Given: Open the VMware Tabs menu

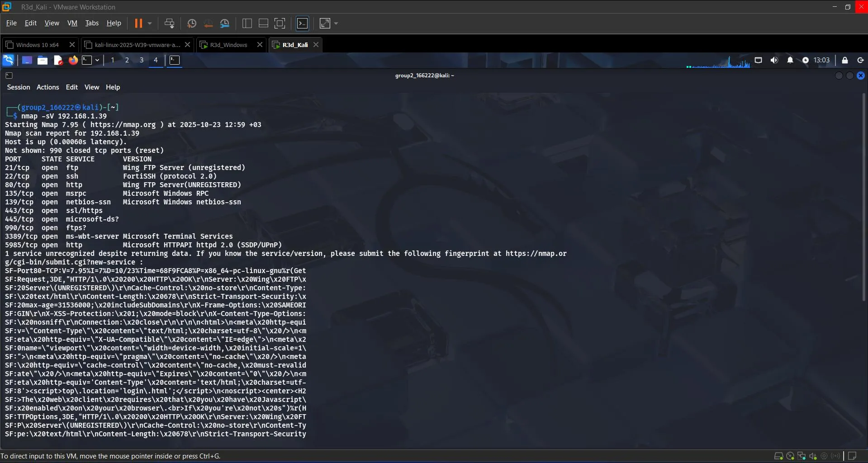Looking at the screenshot, I should coord(92,23).
